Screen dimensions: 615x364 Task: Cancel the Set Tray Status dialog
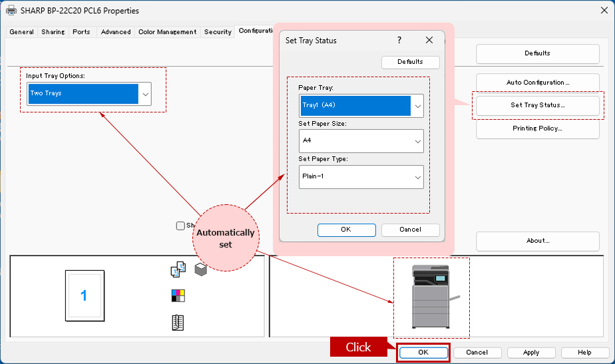(410, 230)
